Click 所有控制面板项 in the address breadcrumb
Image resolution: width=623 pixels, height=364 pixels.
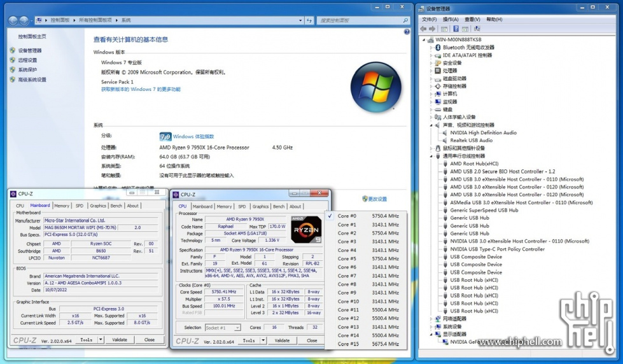(95, 20)
